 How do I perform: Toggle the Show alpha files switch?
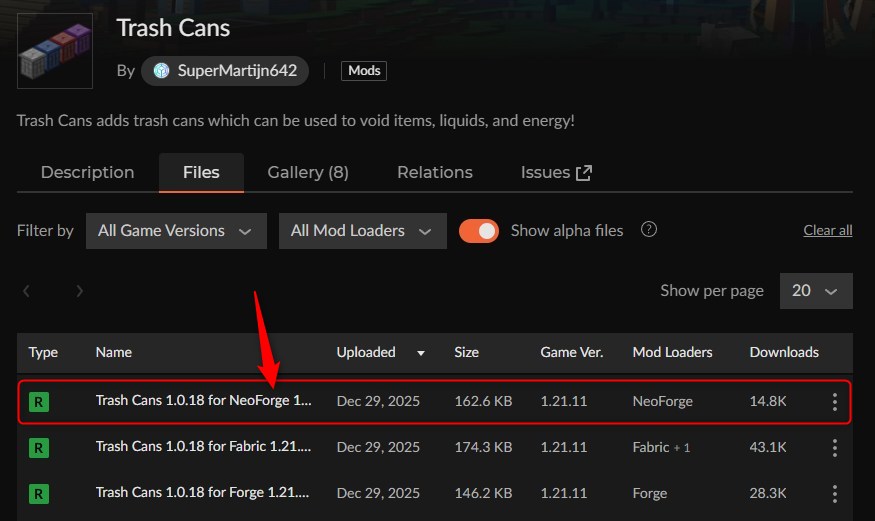click(479, 231)
